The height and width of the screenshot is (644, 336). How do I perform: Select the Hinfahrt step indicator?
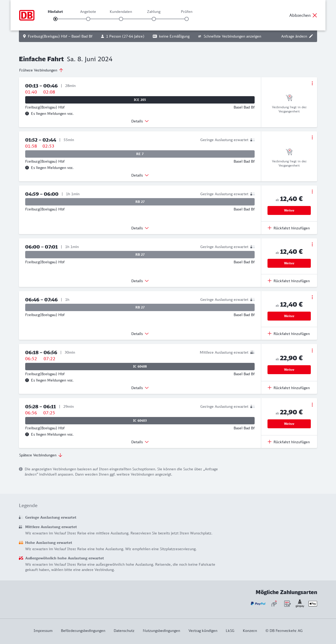[x=55, y=19]
